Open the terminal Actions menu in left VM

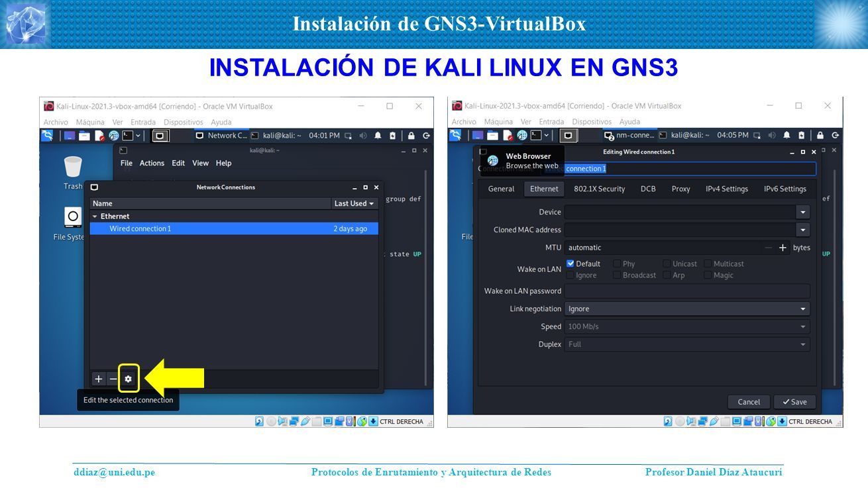coord(152,163)
